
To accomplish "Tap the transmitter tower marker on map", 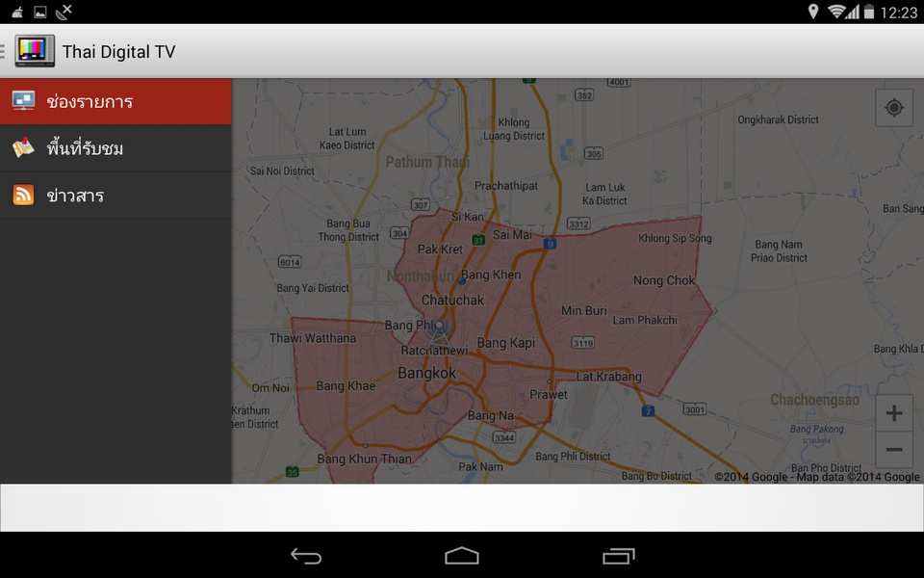I will click(x=439, y=334).
